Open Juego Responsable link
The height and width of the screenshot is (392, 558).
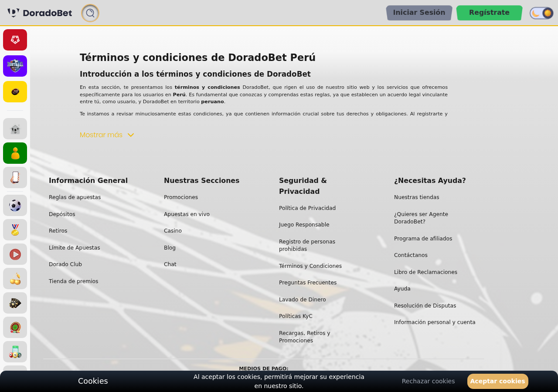(304, 225)
